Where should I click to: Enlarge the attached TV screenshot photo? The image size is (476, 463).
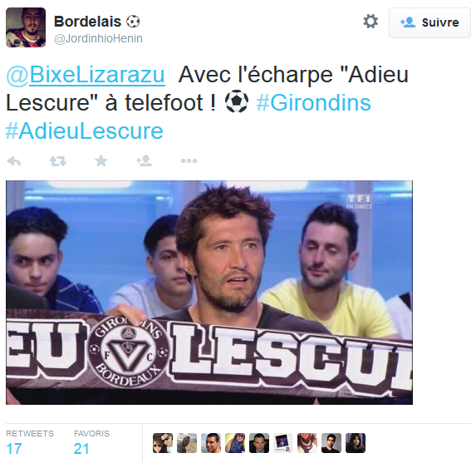pyautogui.click(x=209, y=293)
